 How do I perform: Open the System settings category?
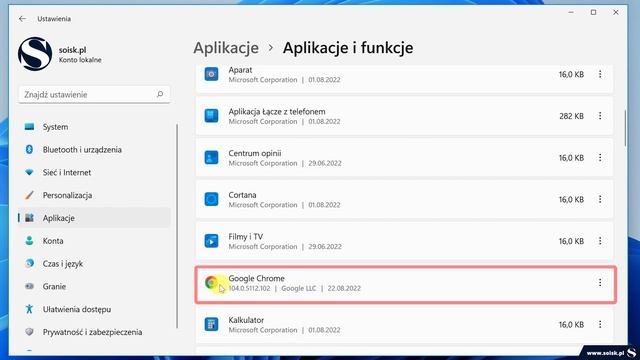94,127
